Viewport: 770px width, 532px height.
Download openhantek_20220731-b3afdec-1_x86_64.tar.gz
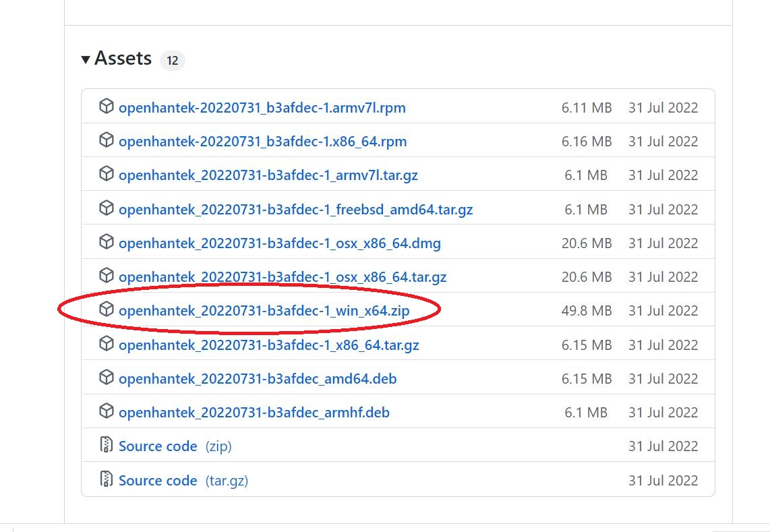[x=269, y=345]
